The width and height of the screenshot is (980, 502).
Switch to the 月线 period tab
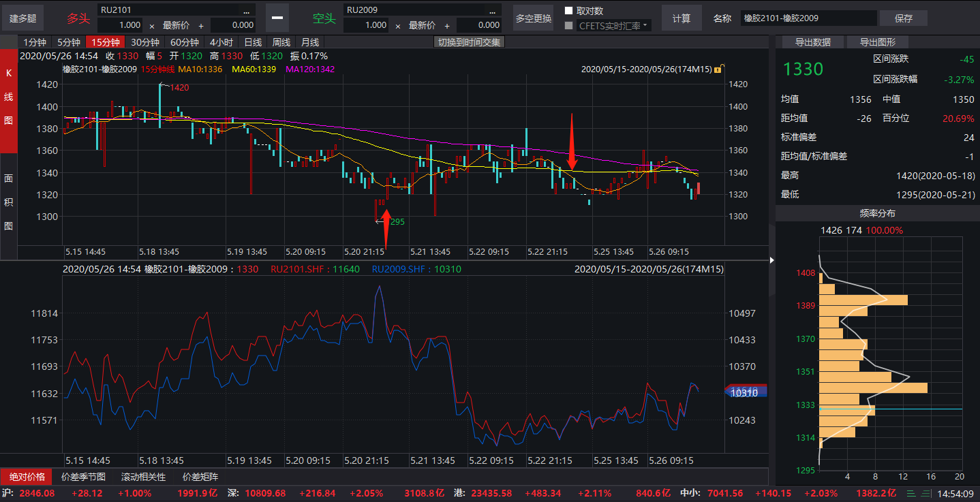point(310,42)
